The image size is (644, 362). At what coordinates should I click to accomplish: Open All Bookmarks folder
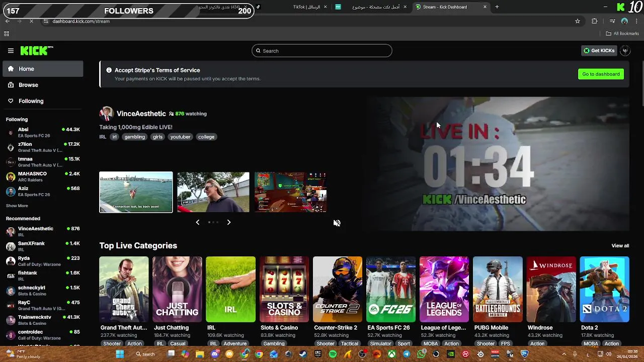click(x=622, y=34)
